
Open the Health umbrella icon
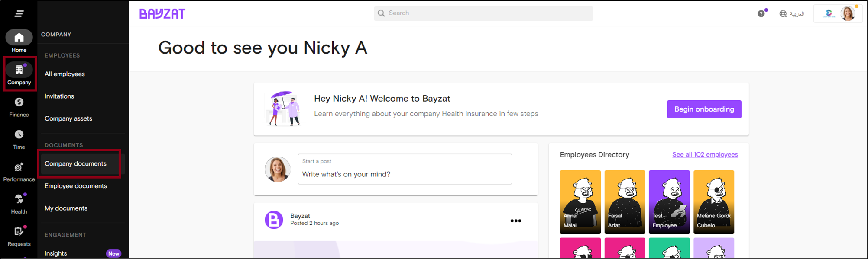click(19, 199)
